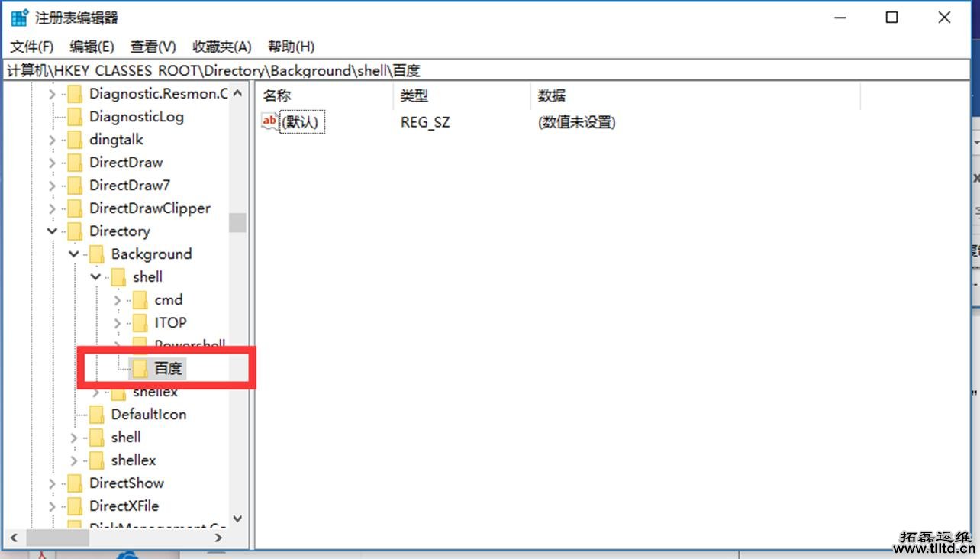Select the cmd key folder icon
This screenshot has width=980, height=559.
140,299
